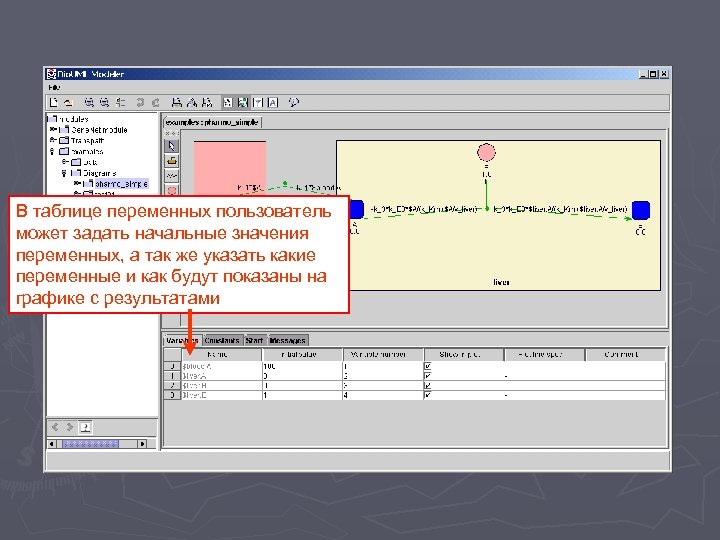Select the reaction line tool in diagram palette

coord(172,176)
